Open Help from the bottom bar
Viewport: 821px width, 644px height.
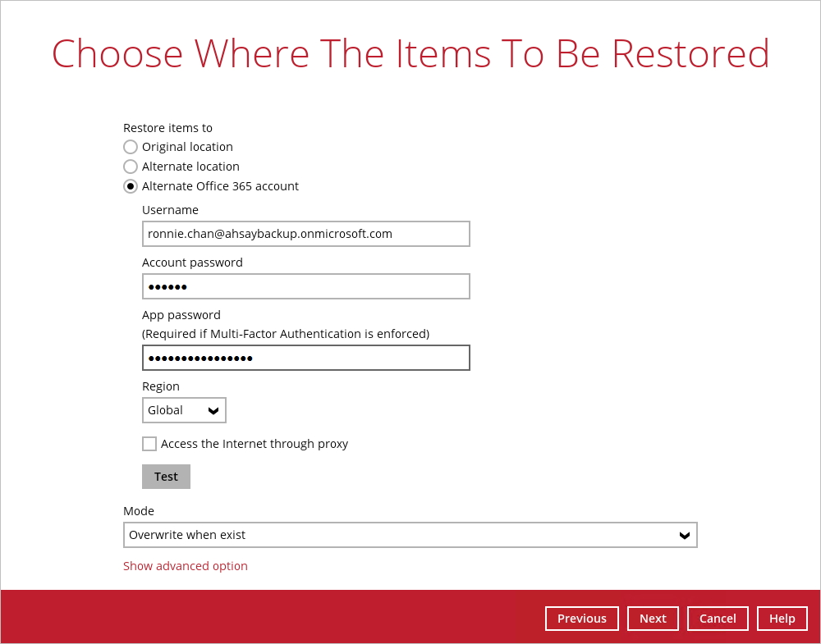click(782, 619)
